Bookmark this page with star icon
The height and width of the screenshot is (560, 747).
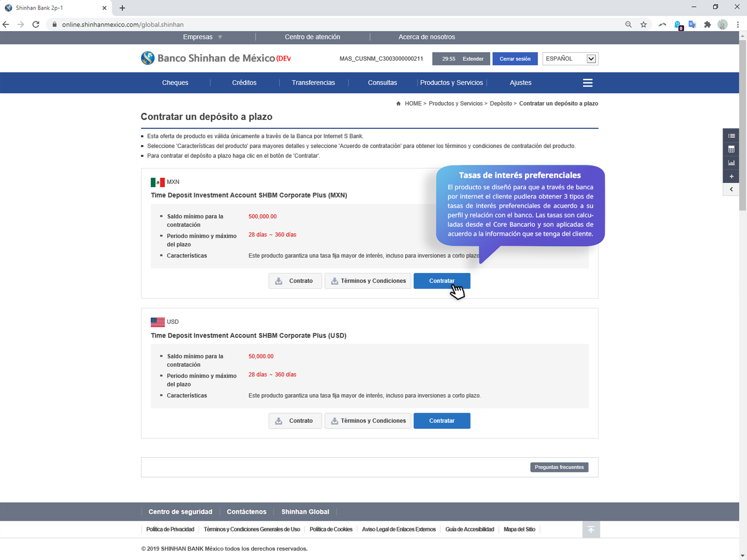[x=644, y=24]
